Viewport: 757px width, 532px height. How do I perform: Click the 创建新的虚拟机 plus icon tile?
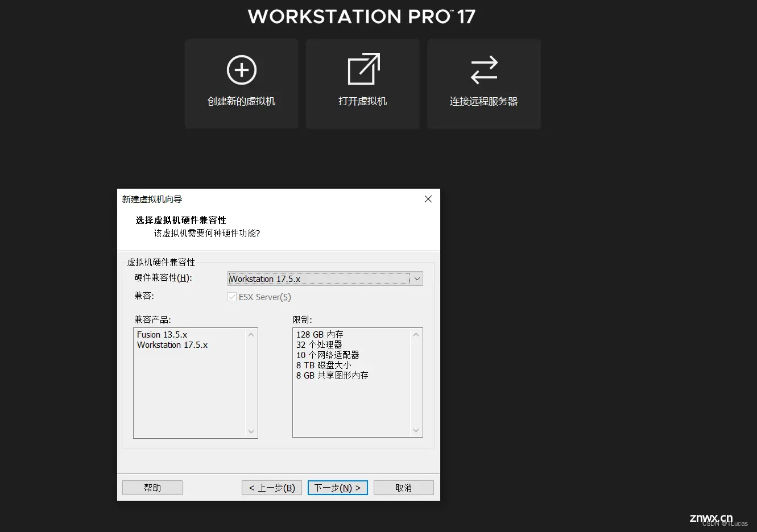242,84
